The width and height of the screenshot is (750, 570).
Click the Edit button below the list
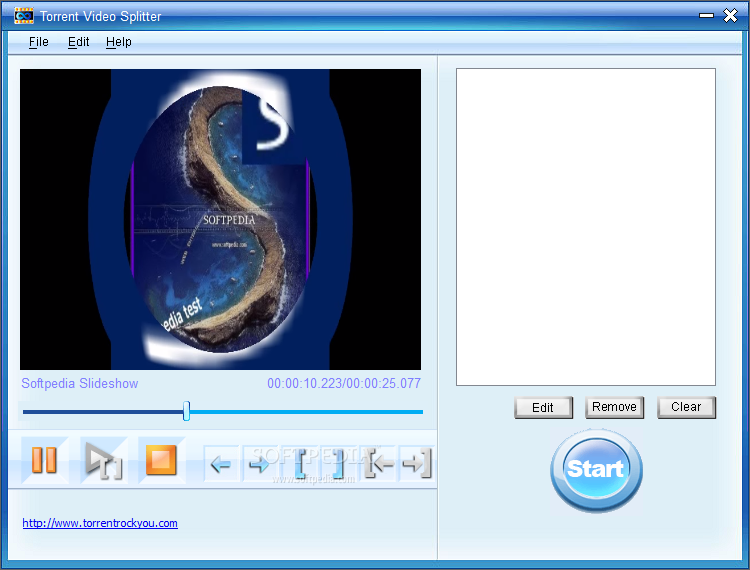543,407
